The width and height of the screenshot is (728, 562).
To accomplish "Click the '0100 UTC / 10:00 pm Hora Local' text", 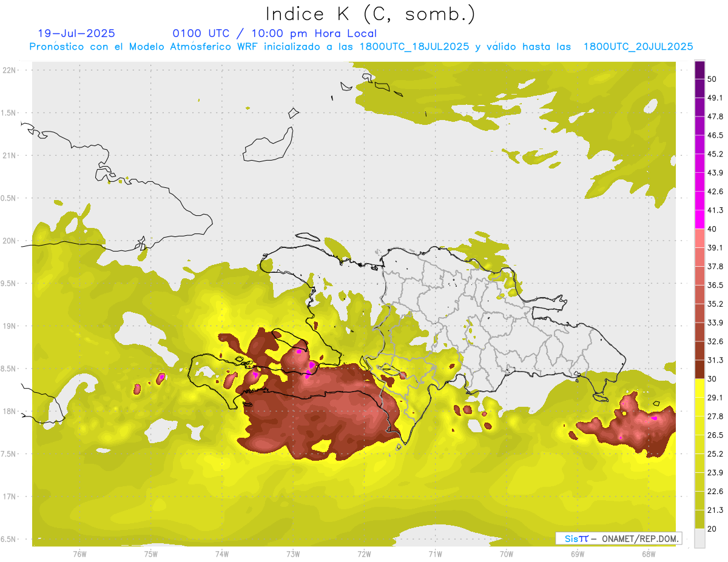I will [274, 33].
